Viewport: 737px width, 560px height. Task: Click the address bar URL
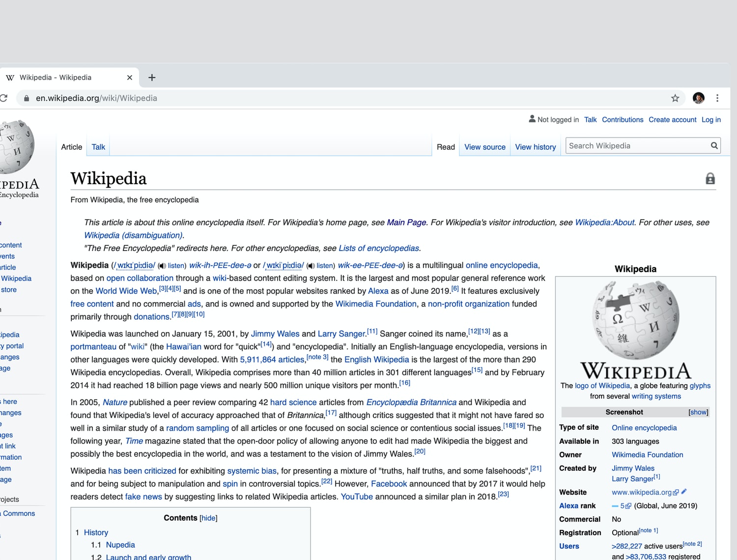[96, 98]
